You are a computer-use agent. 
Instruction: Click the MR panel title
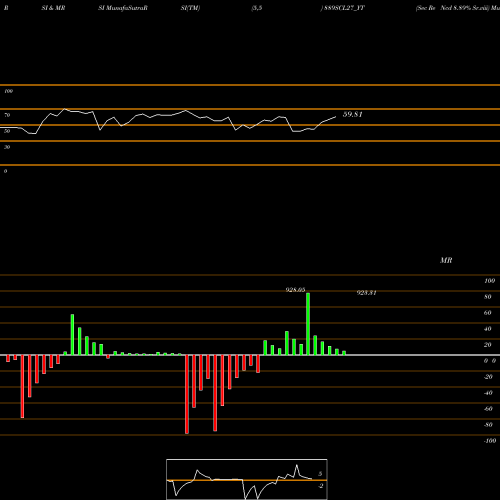pyautogui.click(x=446, y=260)
